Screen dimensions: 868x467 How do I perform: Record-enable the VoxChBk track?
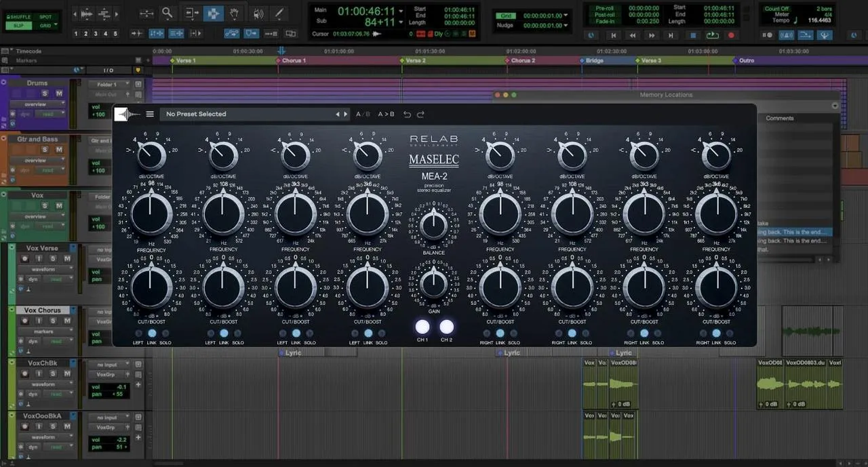pyautogui.click(x=24, y=373)
